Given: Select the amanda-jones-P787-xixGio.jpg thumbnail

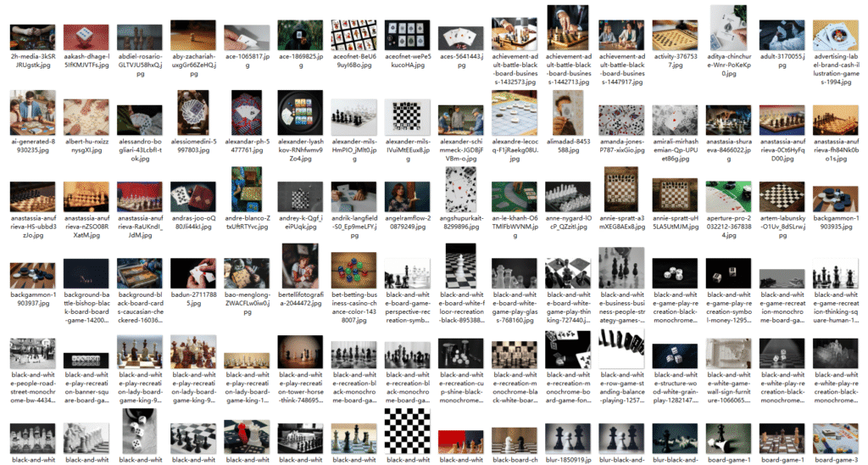Looking at the screenshot, I should pos(621,120).
